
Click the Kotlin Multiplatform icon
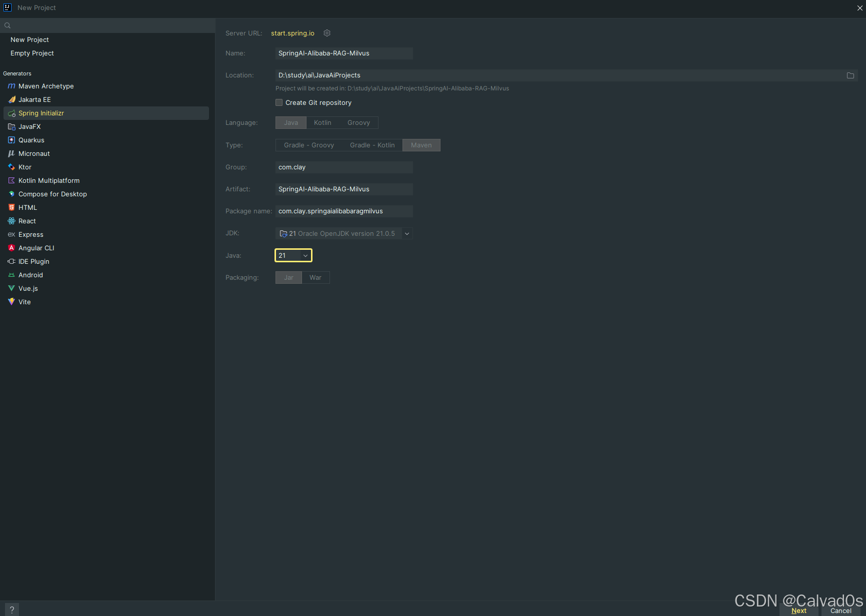[11, 180]
